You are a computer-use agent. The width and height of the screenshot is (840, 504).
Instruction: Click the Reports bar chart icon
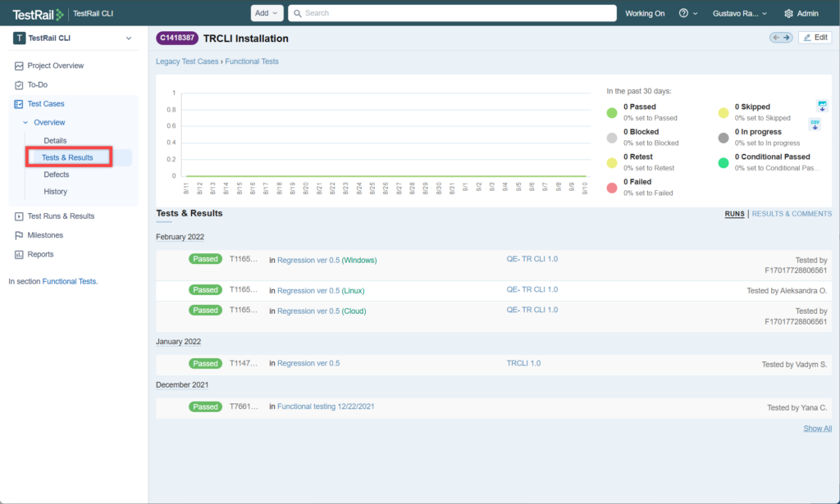(19, 254)
